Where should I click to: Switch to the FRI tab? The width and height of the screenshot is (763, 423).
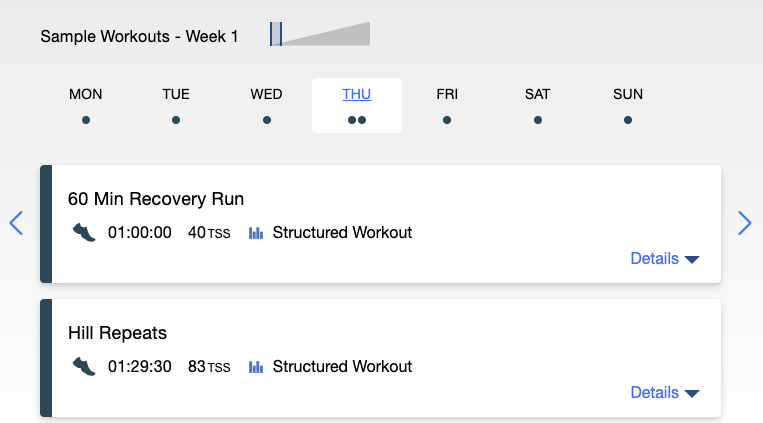tap(447, 95)
